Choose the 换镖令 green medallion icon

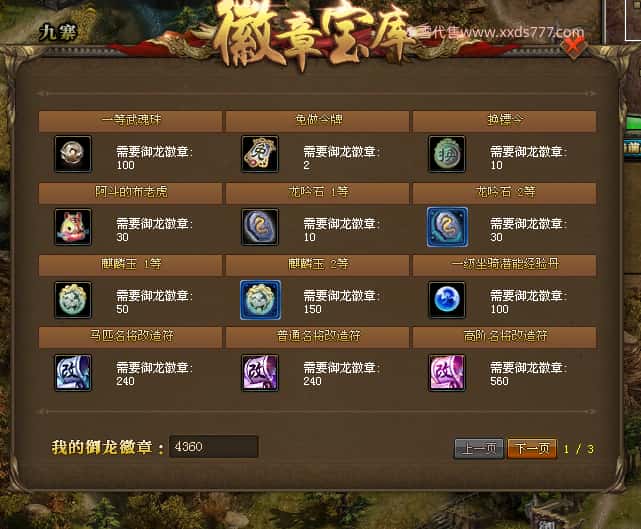447,154
